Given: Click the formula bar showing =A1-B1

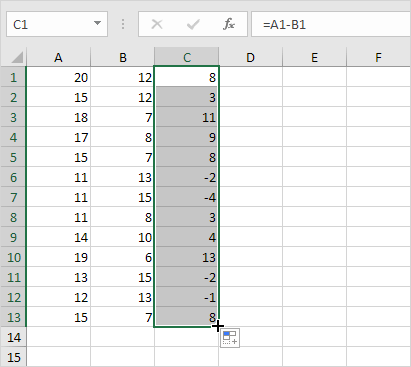Looking at the screenshot, I should click(x=331, y=24).
